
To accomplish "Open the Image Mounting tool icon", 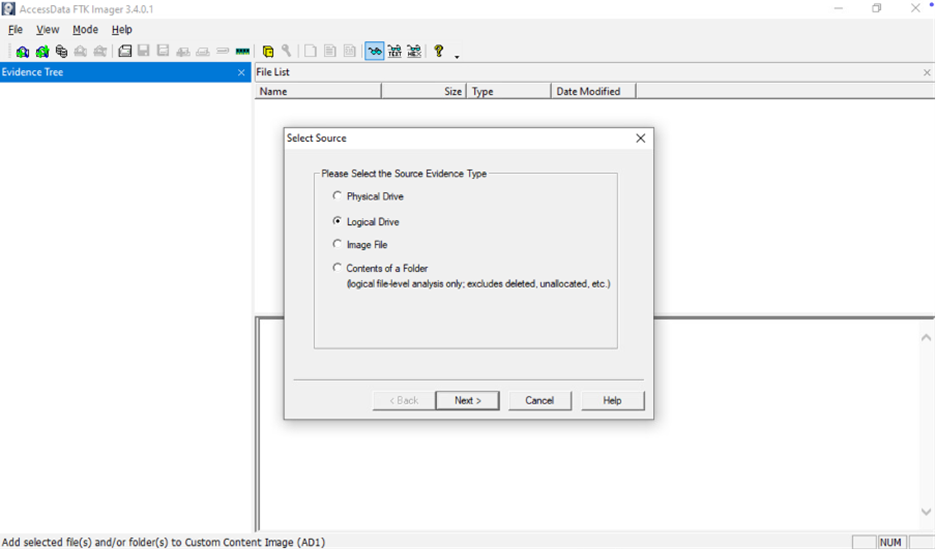I will coord(61,51).
